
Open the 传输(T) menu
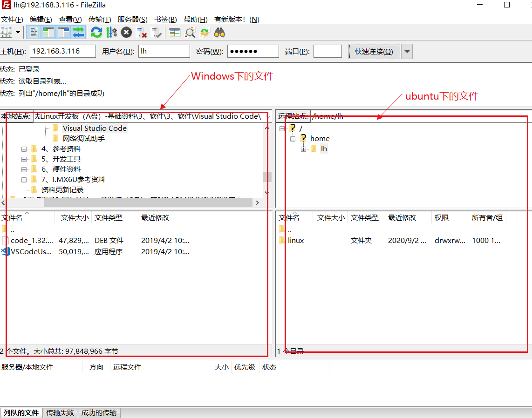tap(100, 19)
